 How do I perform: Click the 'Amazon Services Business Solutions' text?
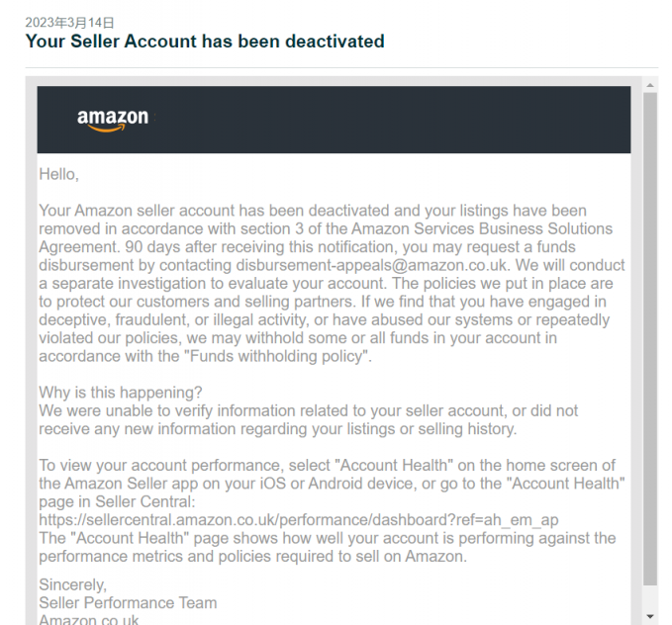[x=482, y=228]
